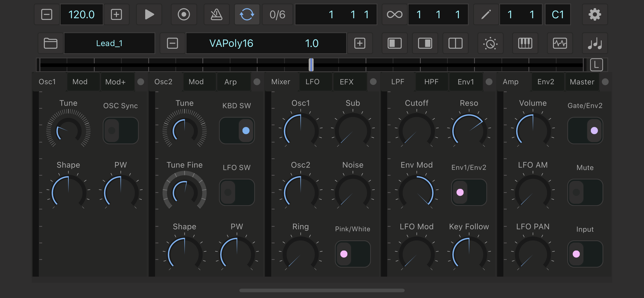Select the Amp tab
This screenshot has width=644, height=298.
(511, 82)
